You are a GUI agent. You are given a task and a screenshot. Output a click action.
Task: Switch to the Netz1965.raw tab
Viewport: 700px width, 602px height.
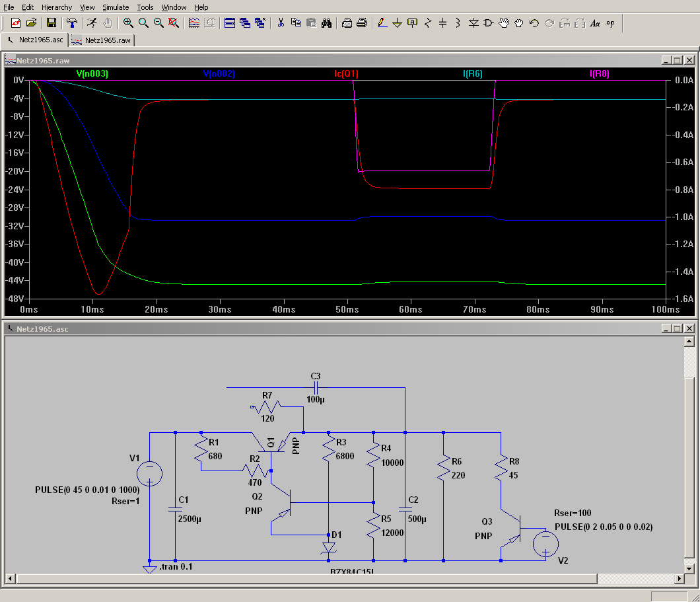(x=102, y=40)
